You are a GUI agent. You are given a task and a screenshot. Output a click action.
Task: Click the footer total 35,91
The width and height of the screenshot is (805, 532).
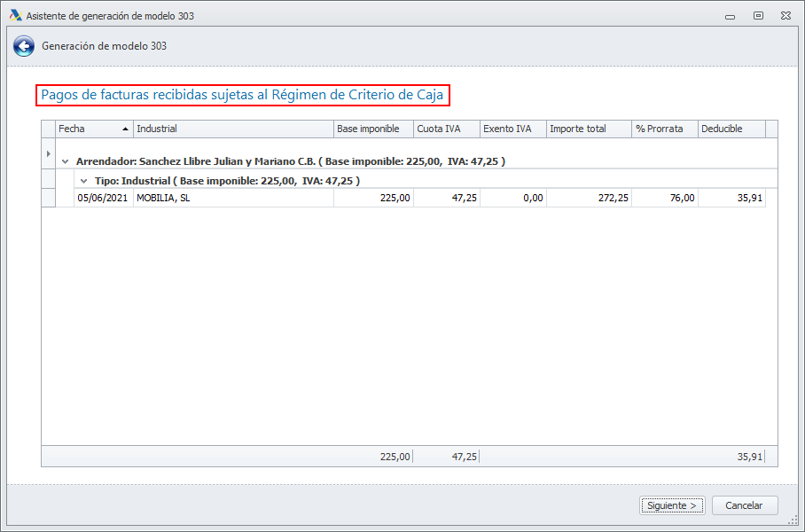pyautogui.click(x=749, y=457)
